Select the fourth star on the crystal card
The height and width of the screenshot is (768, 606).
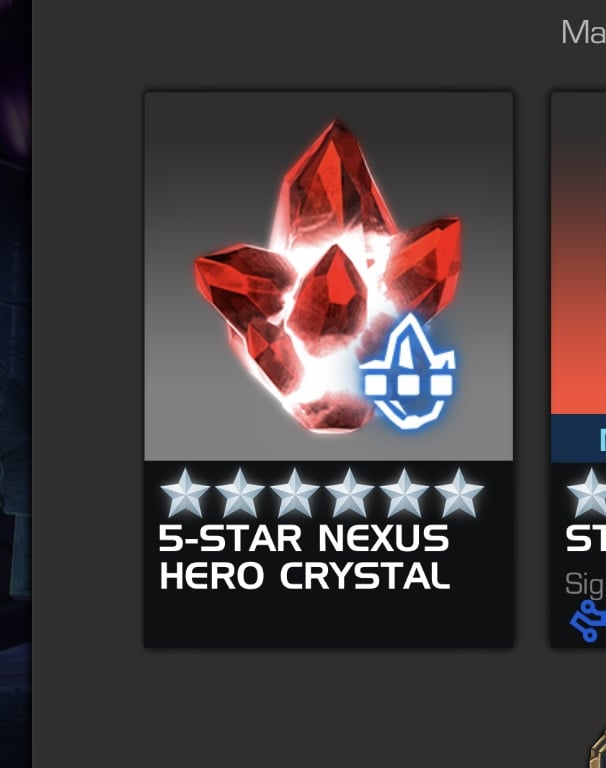(350, 493)
